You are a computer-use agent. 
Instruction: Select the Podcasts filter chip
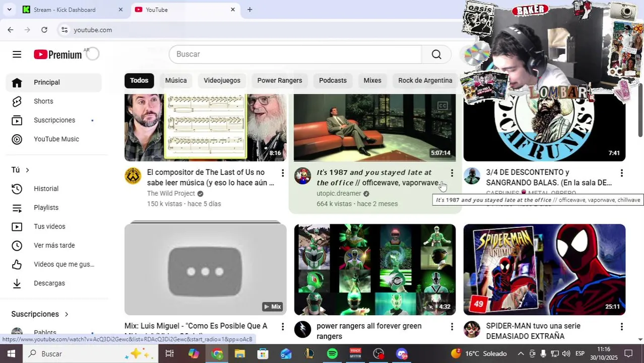[x=333, y=80]
